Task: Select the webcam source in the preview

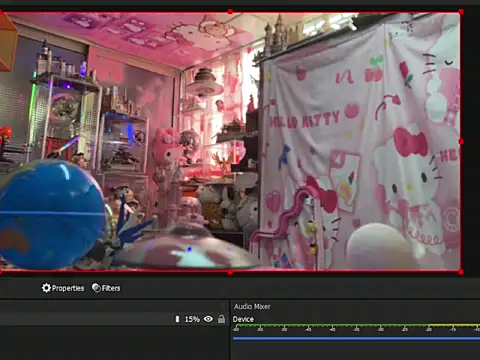Action: coord(230,142)
